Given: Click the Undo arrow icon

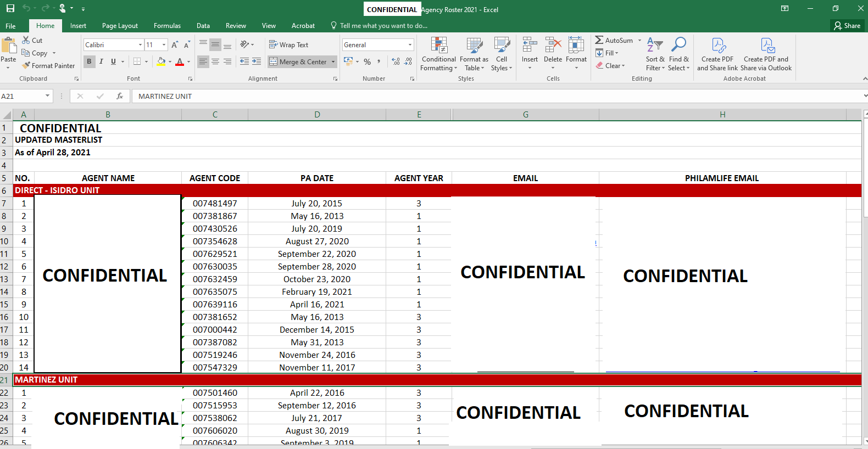Looking at the screenshot, I should tap(26, 8).
